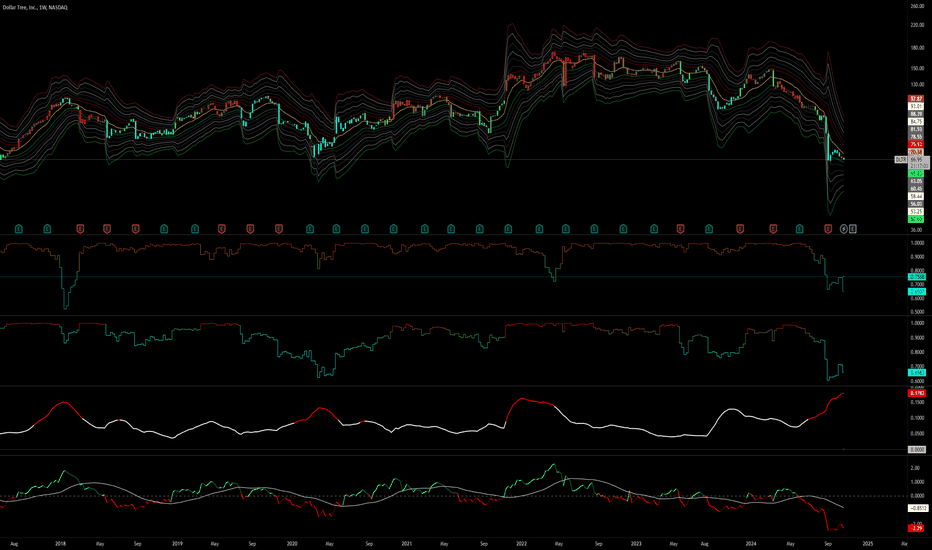The width and height of the screenshot is (932, 550).
Task: Click the red 75.12 price label
Action: (916, 144)
